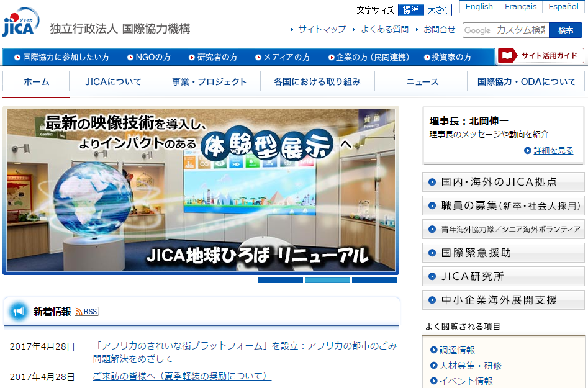588x388 pixels.
Task: Focus the Google custom search field
Action: (506, 30)
